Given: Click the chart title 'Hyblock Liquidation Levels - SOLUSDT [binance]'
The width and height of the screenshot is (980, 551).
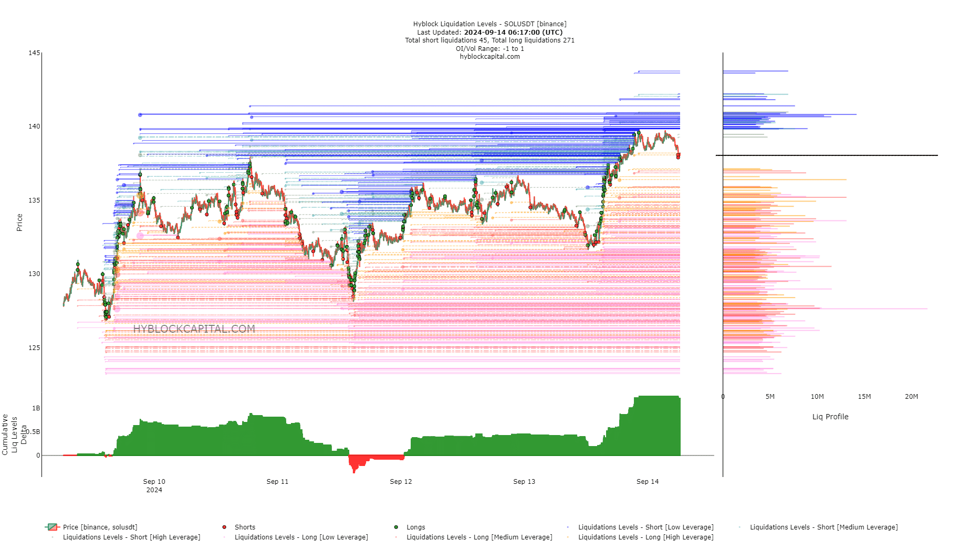Looking at the screenshot, I should (x=489, y=24).
